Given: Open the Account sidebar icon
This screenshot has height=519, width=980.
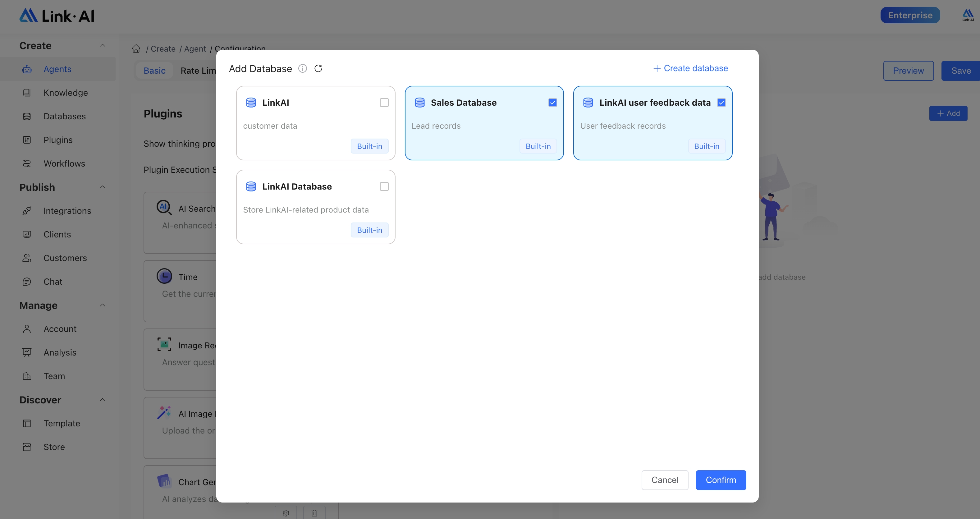Looking at the screenshot, I should pos(27,329).
